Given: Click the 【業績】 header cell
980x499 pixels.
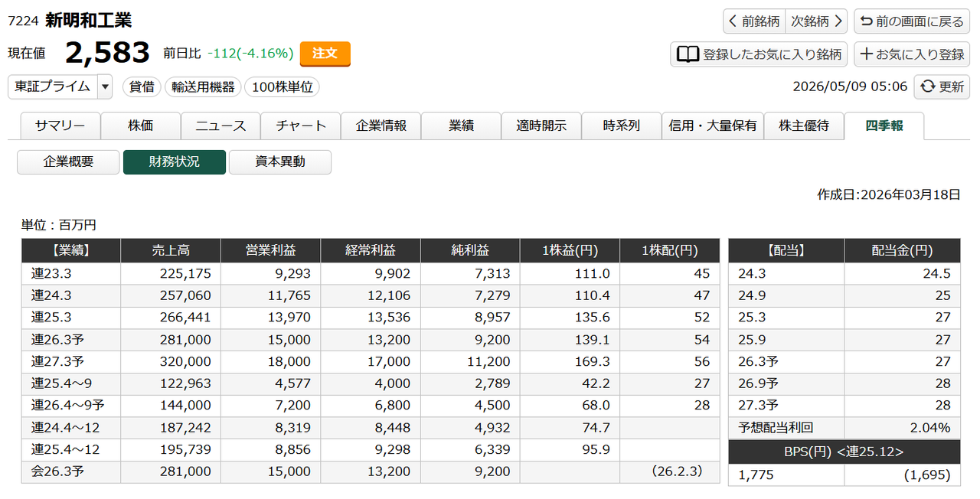Looking at the screenshot, I should coord(71,250).
